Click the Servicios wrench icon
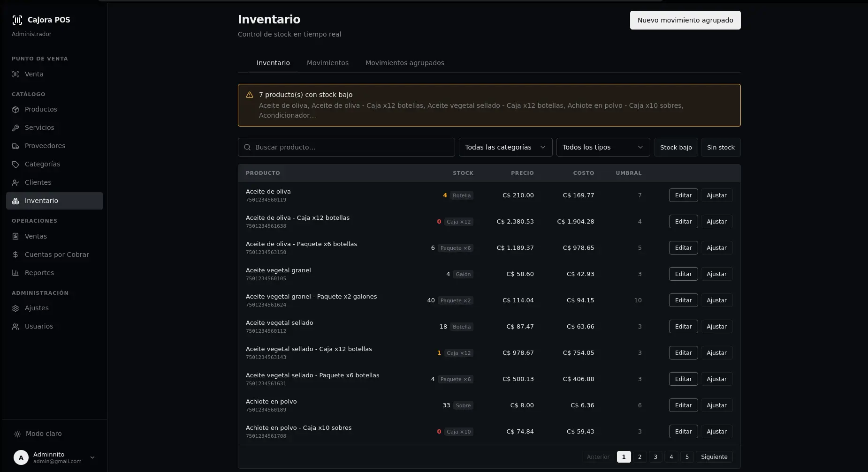The height and width of the screenshot is (472, 868). coord(15,127)
